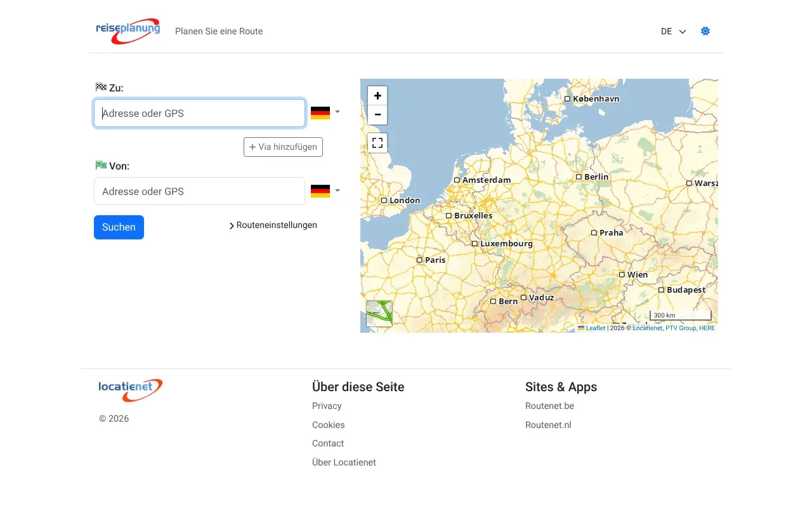The image size is (812, 508).
Task: Open the settings gear icon
Action: [705, 30]
